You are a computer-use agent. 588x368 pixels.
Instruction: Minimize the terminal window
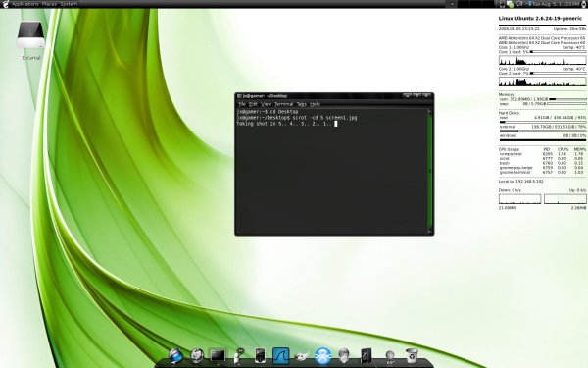(x=408, y=96)
